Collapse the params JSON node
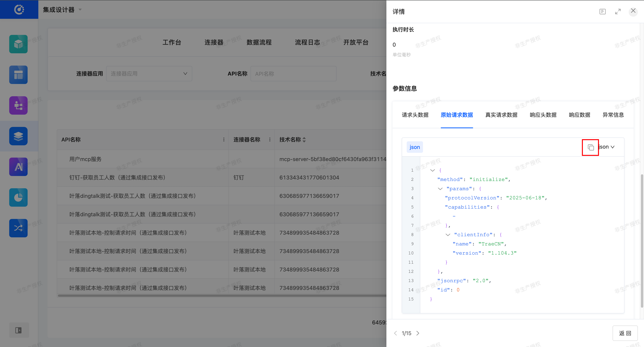Viewport: 644px width, 347px height. (x=440, y=189)
